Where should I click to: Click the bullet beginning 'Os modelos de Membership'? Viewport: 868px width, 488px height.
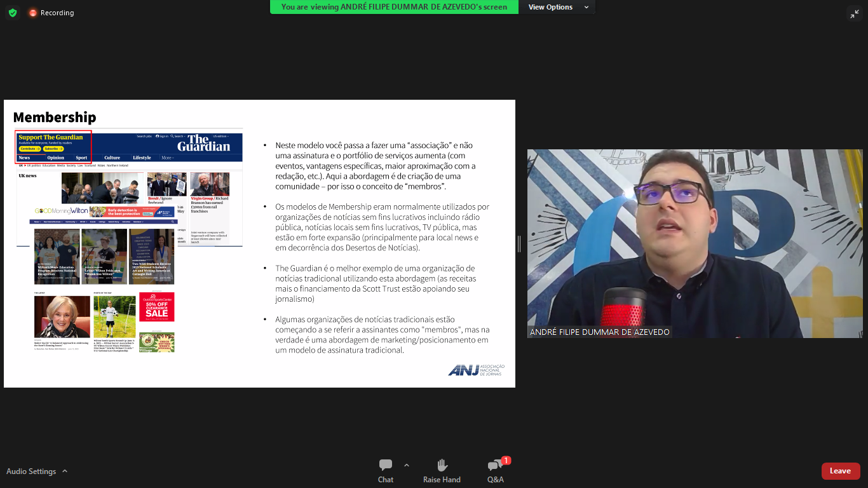click(382, 227)
